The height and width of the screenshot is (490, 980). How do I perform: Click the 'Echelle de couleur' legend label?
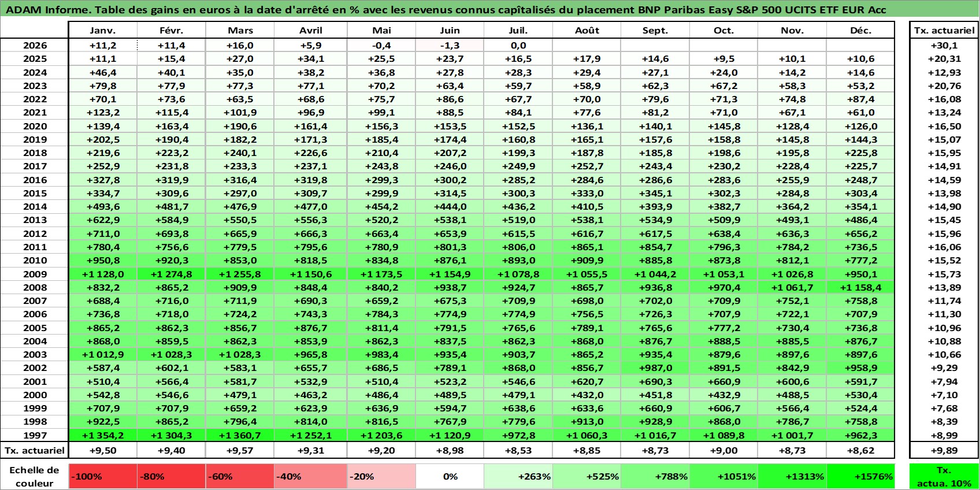click(34, 476)
